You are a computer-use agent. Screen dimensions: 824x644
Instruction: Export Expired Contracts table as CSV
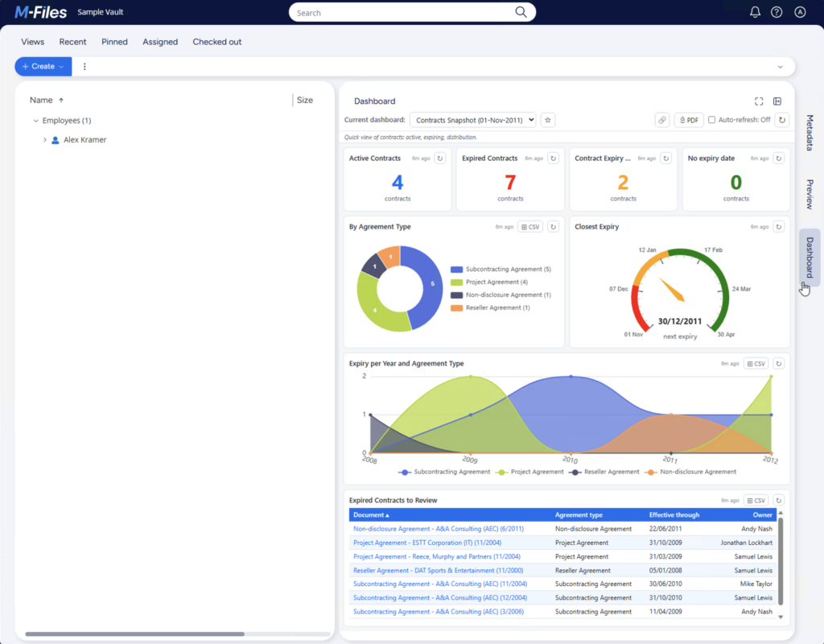756,500
